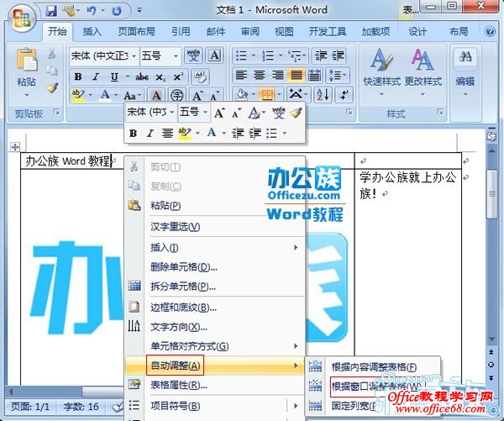Choose Split Cells (拆分单元格) in context menu
This screenshot has height=421, width=504.
(x=214, y=287)
